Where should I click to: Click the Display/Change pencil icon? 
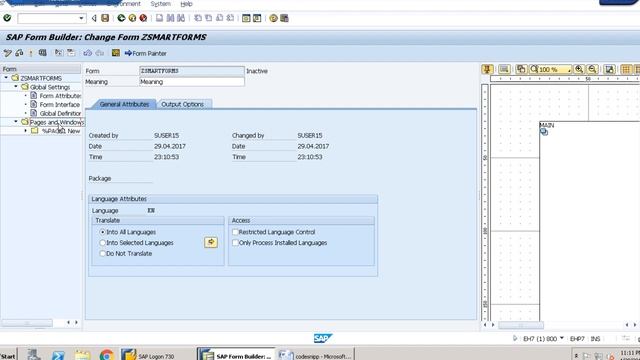(x=7, y=53)
